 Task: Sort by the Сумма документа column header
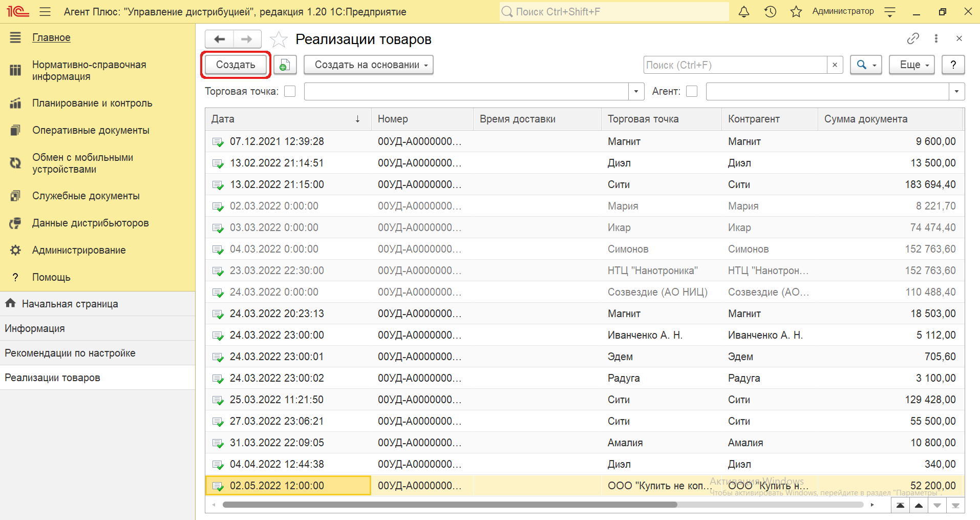(x=865, y=119)
